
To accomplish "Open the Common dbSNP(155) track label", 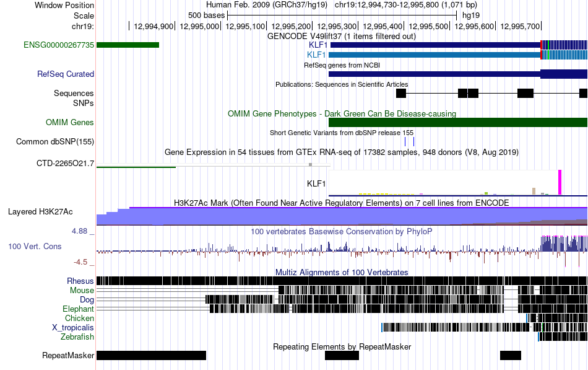I will (55, 141).
